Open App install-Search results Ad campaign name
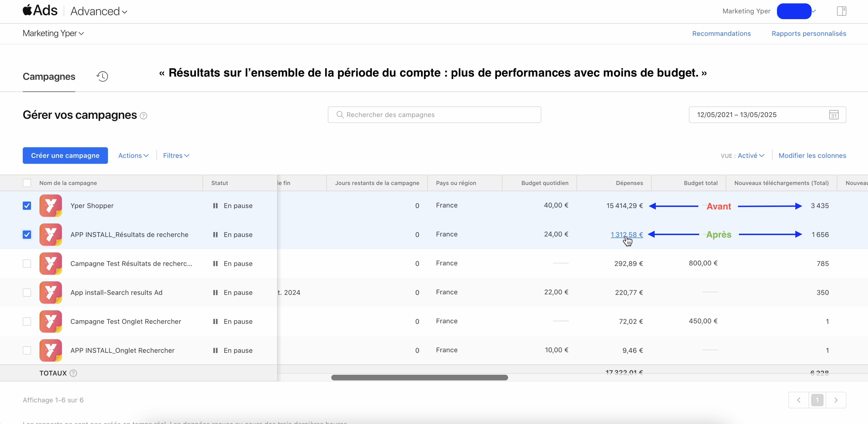This screenshot has width=868, height=424. [x=116, y=293]
